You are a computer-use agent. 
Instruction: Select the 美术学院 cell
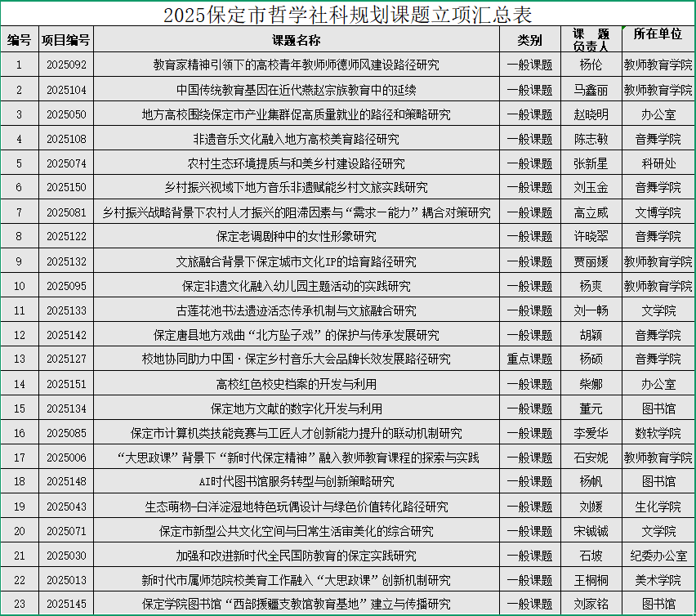click(x=658, y=580)
